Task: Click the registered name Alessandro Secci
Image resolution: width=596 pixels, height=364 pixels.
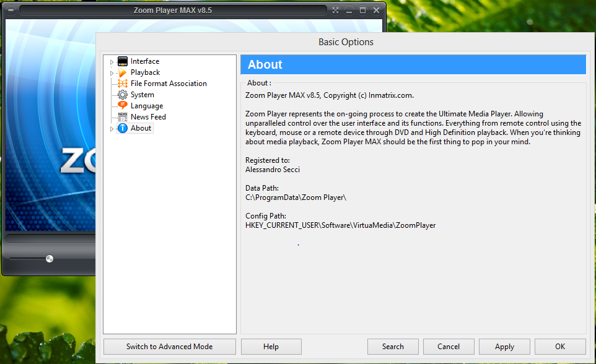Action: [273, 170]
